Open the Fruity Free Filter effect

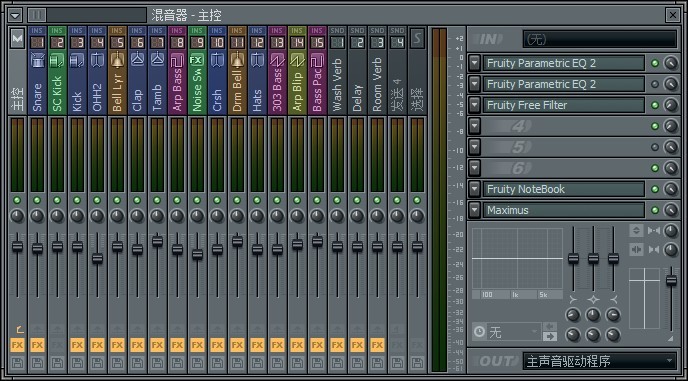pyautogui.click(x=564, y=105)
